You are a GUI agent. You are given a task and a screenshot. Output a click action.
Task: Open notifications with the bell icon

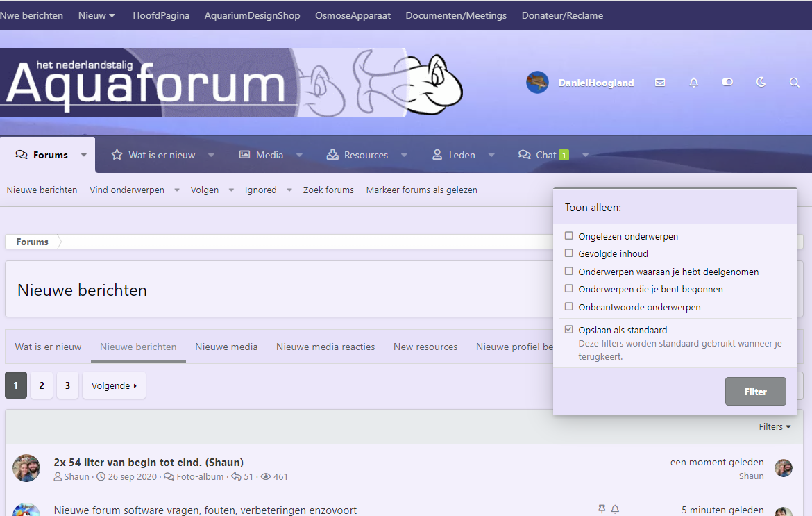tap(693, 82)
